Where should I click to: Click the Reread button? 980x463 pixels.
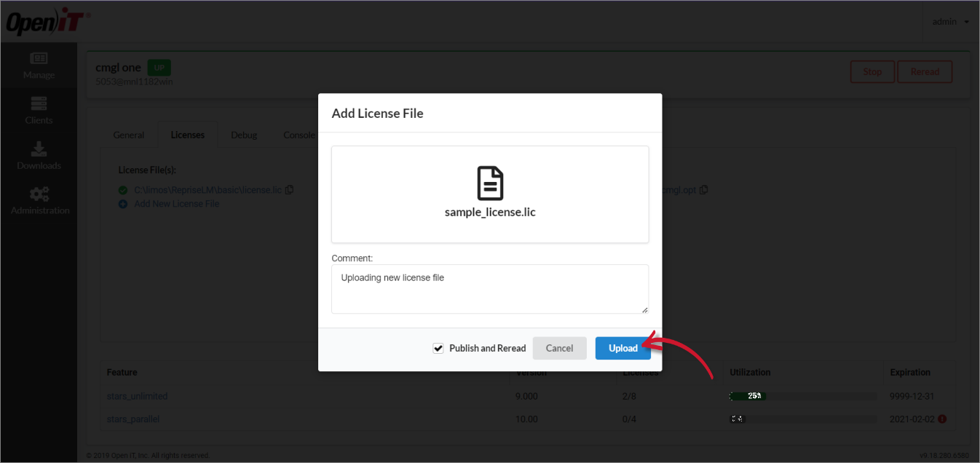(925, 72)
